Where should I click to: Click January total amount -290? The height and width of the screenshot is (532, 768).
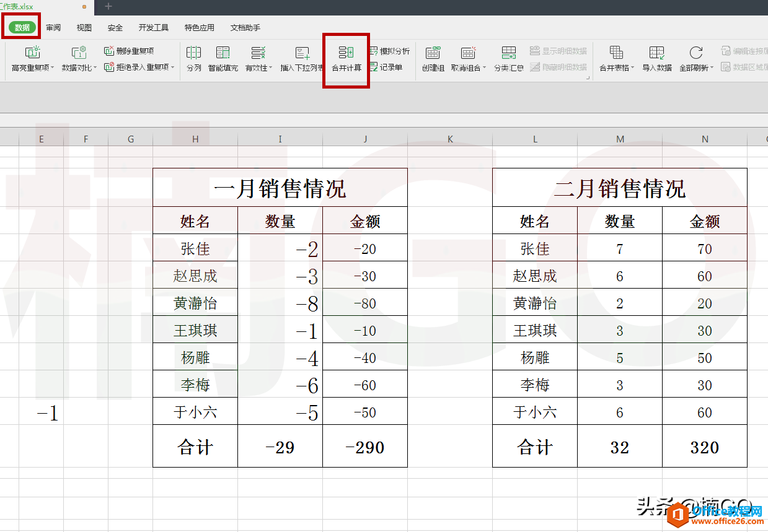[x=365, y=446]
